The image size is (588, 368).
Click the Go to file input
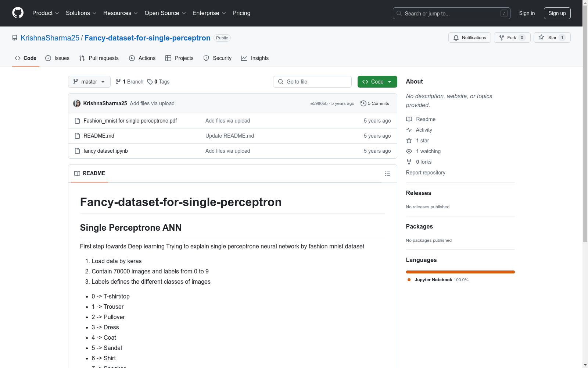[312, 82]
